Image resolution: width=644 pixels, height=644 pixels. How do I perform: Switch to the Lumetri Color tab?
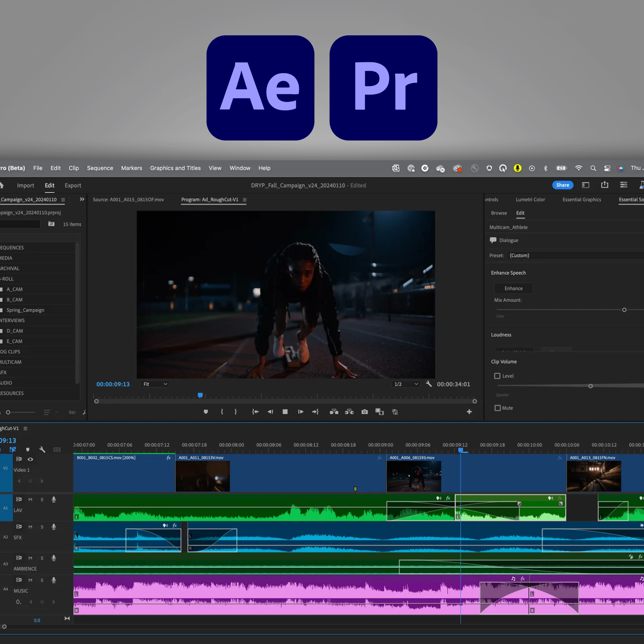pos(530,200)
